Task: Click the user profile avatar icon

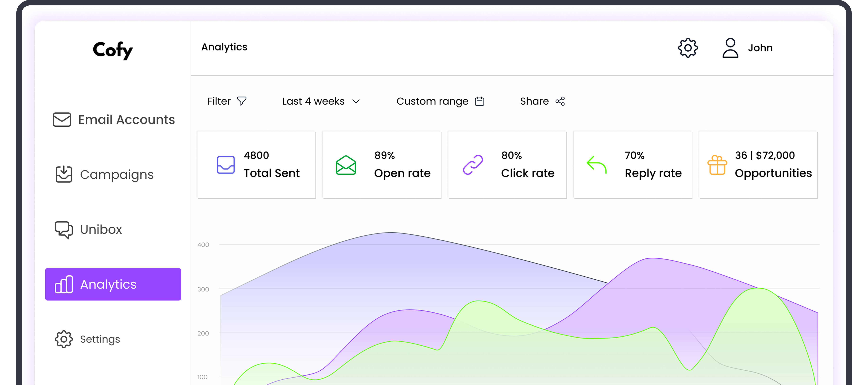Action: pos(730,48)
